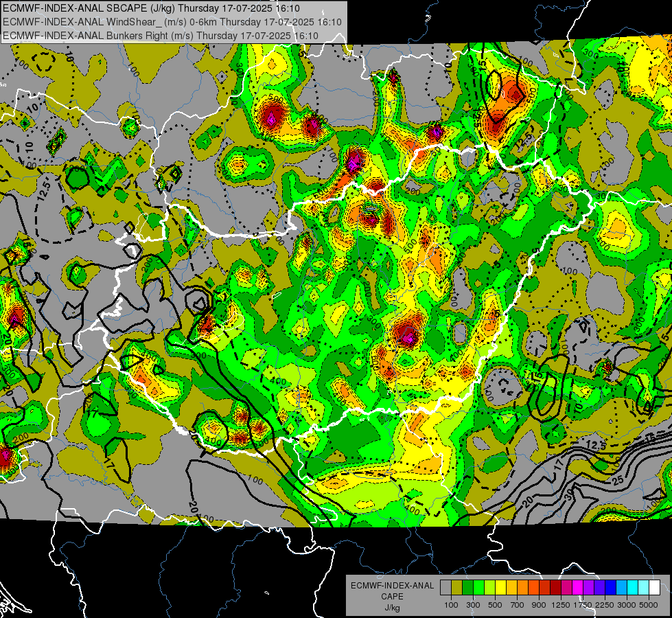672x618 pixels.
Task: Click the legend's J/kg unit label
Action: tap(392, 608)
